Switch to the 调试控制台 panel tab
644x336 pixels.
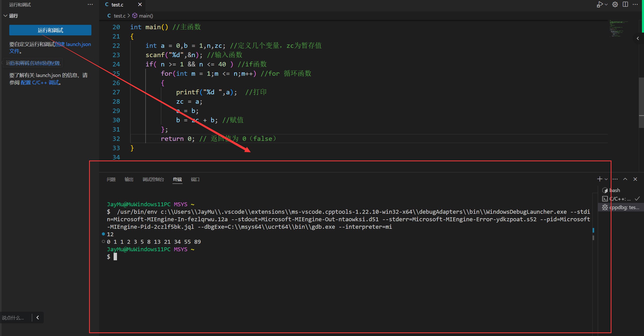(153, 179)
